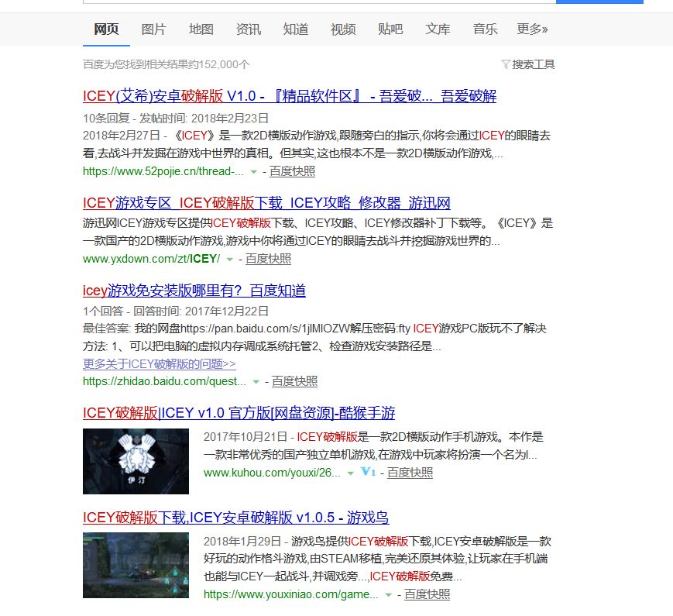Open 百度快照 for the youxiniao result

(427, 594)
